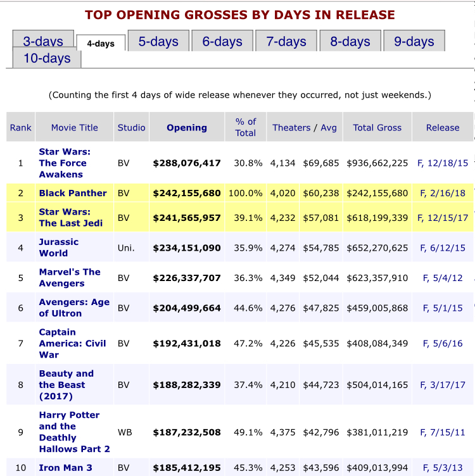Open the 5-days tab
This screenshot has height=476, width=475.
[x=158, y=41]
